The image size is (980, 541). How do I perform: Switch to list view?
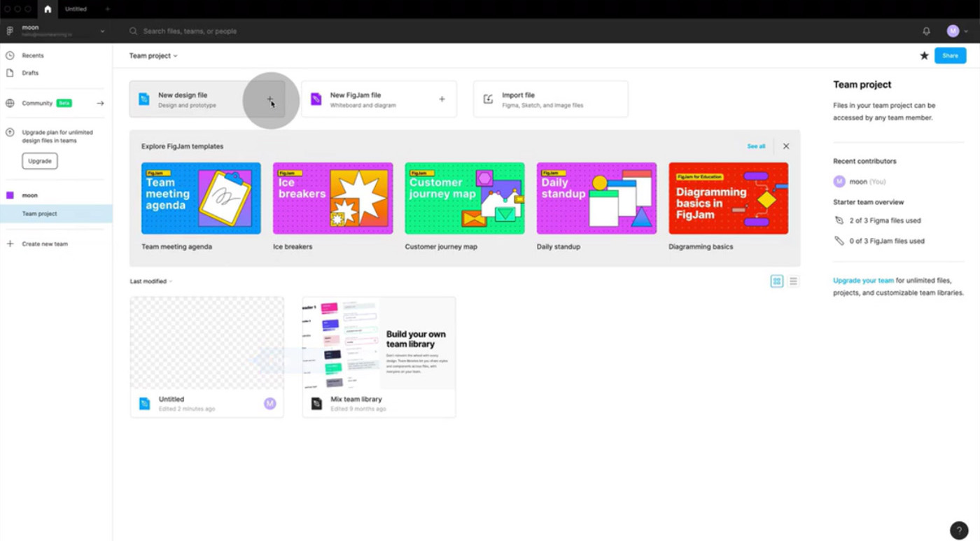point(793,281)
